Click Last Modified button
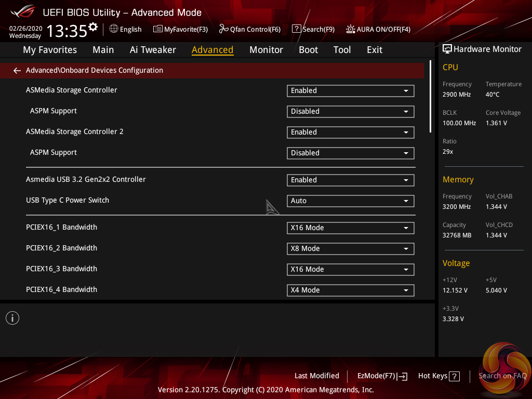This screenshot has height=399, width=532. 316,376
